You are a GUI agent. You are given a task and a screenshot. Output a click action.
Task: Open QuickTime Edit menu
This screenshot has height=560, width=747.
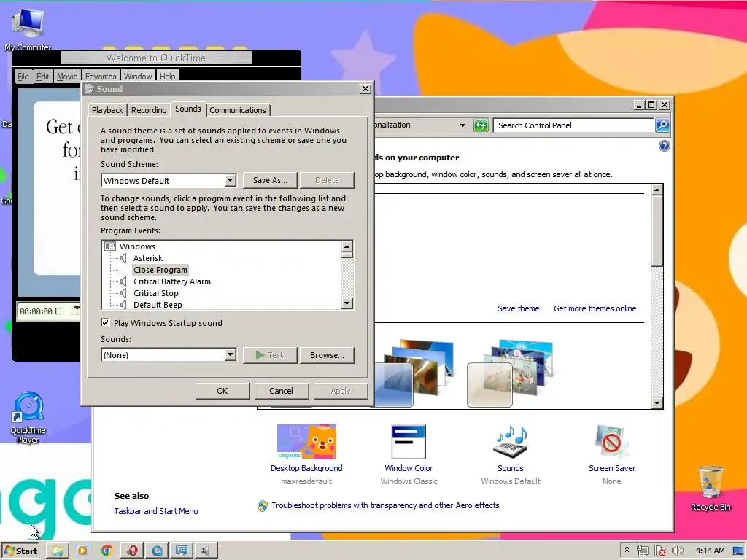pos(42,76)
